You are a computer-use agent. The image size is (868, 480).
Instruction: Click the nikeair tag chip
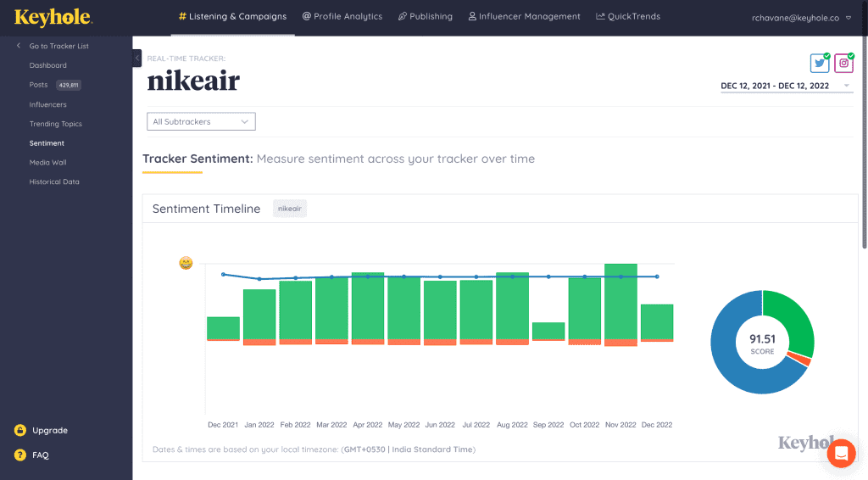coord(290,209)
